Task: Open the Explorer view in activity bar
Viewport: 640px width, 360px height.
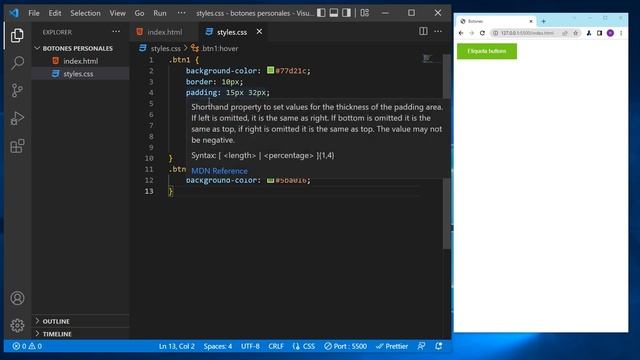Action: 17,36
